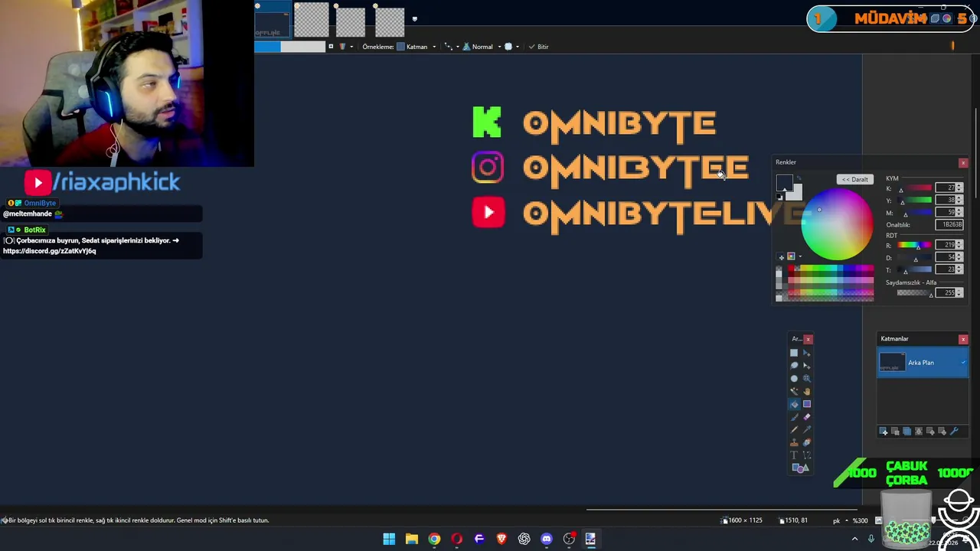
Task: Move layer up in Katmanlar panel
Action: click(930, 432)
